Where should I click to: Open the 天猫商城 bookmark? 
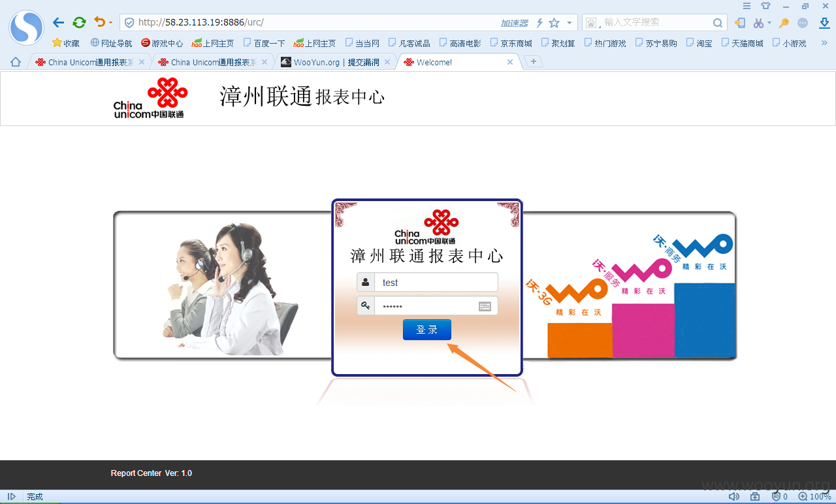[x=742, y=43]
